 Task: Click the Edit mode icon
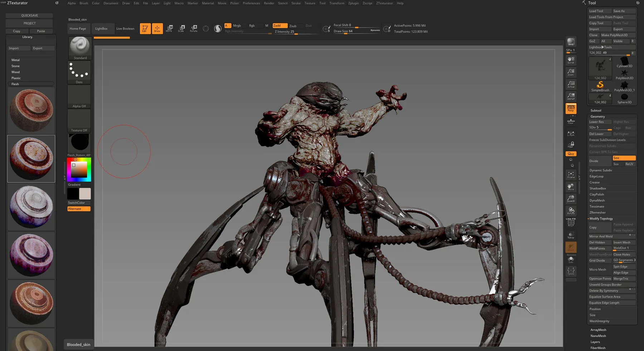point(145,29)
